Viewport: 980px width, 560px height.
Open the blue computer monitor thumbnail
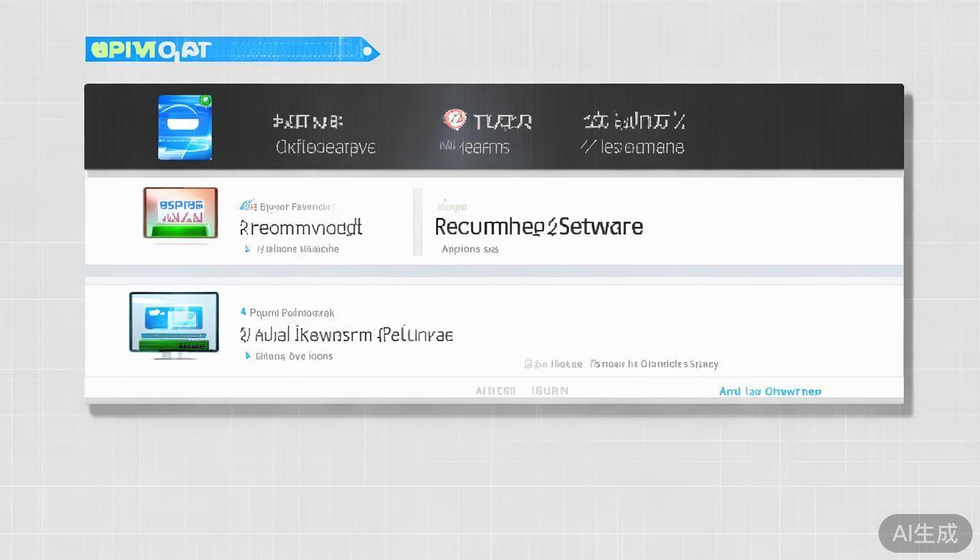click(x=174, y=323)
